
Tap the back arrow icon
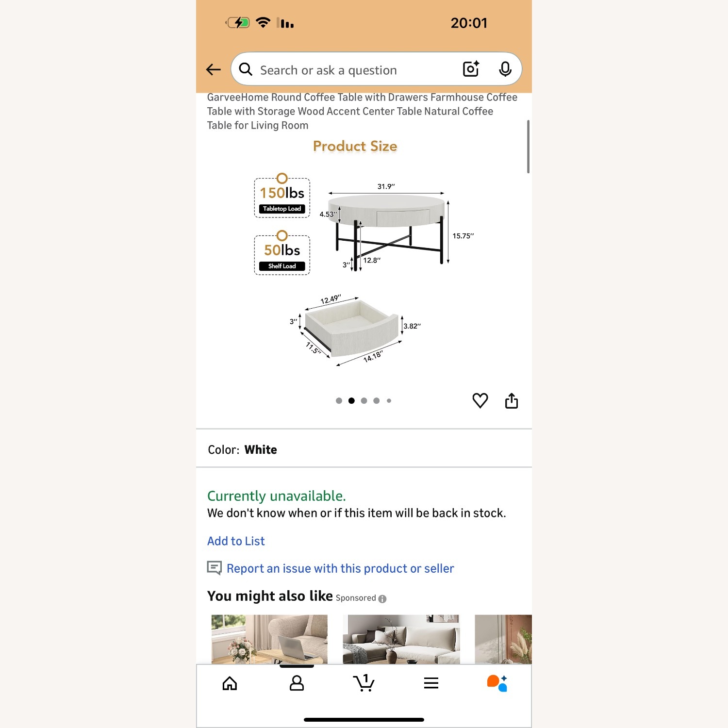point(214,70)
